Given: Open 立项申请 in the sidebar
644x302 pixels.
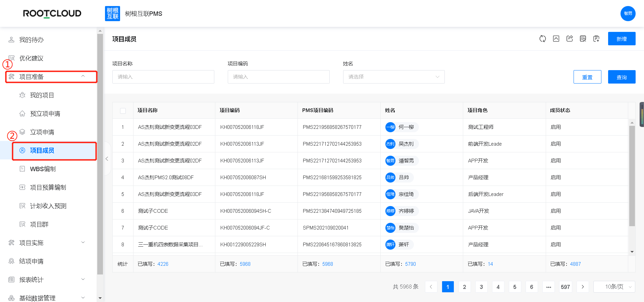Looking at the screenshot, I should (x=42, y=132).
